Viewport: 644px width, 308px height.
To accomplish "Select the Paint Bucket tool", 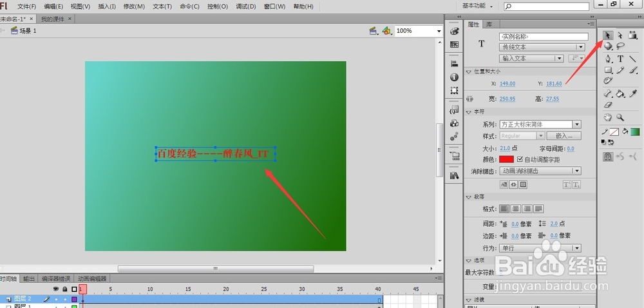I will click(620, 93).
